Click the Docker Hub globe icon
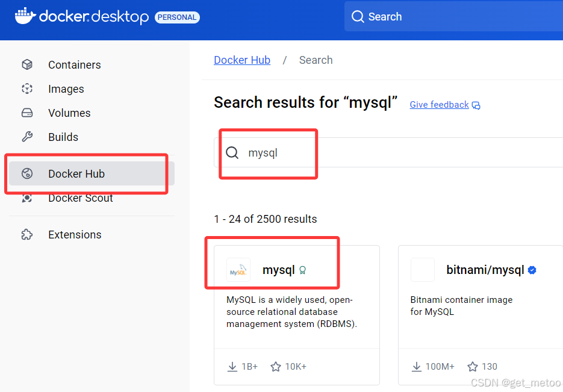Image resolution: width=563 pixels, height=392 pixels. [27, 173]
